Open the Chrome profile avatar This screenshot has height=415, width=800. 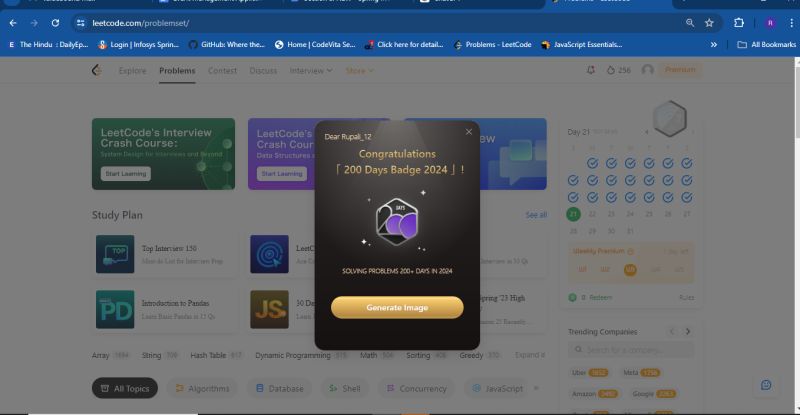tap(770, 23)
